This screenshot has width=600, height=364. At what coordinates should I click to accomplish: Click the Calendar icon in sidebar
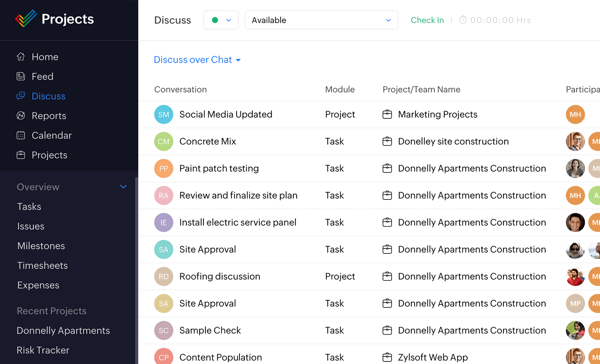tap(21, 135)
